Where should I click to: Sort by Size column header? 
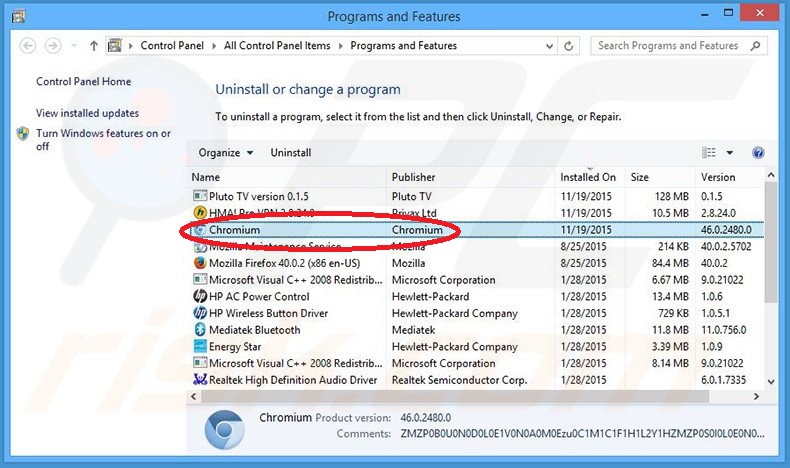tap(660, 177)
